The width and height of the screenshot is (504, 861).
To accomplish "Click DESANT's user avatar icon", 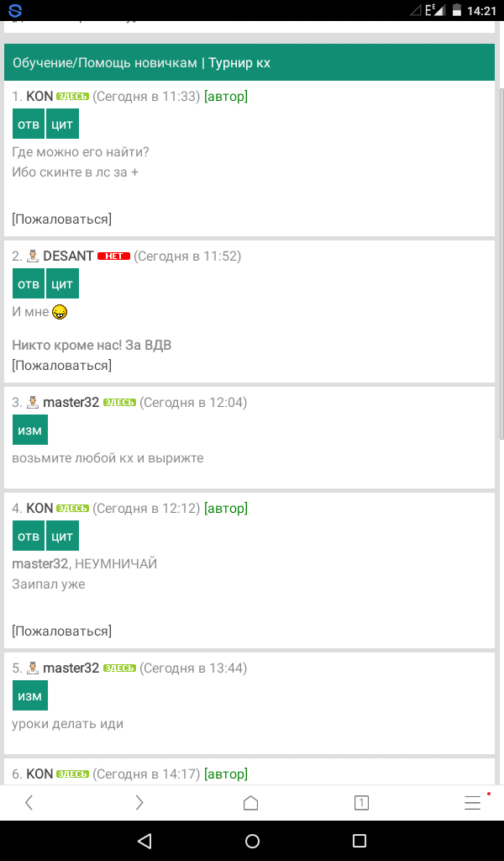I will (33, 256).
